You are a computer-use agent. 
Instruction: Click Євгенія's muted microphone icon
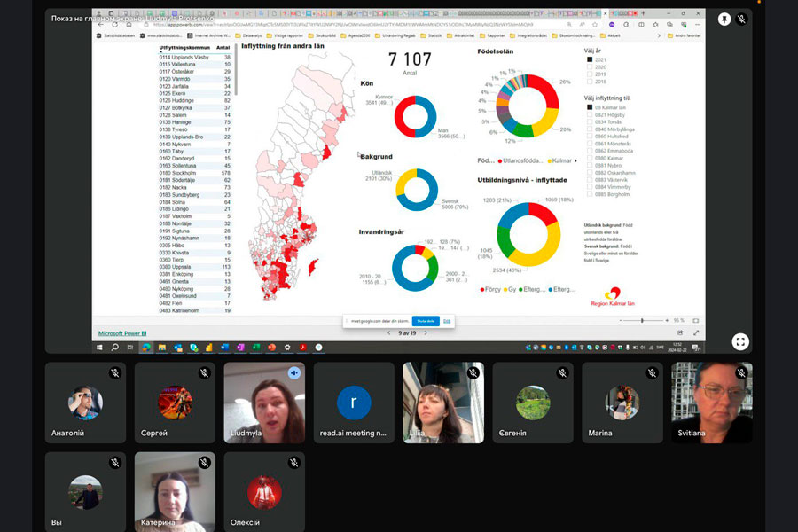point(563,373)
